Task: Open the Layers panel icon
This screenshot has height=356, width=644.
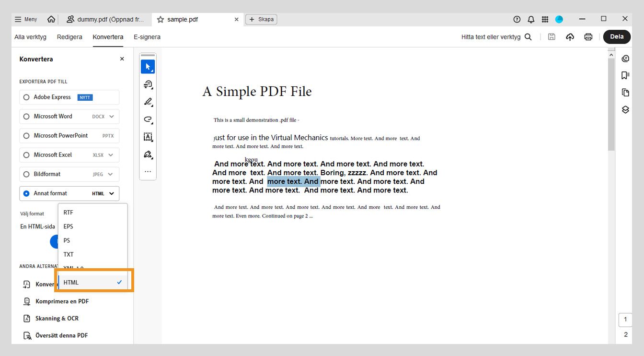Action: tap(625, 109)
